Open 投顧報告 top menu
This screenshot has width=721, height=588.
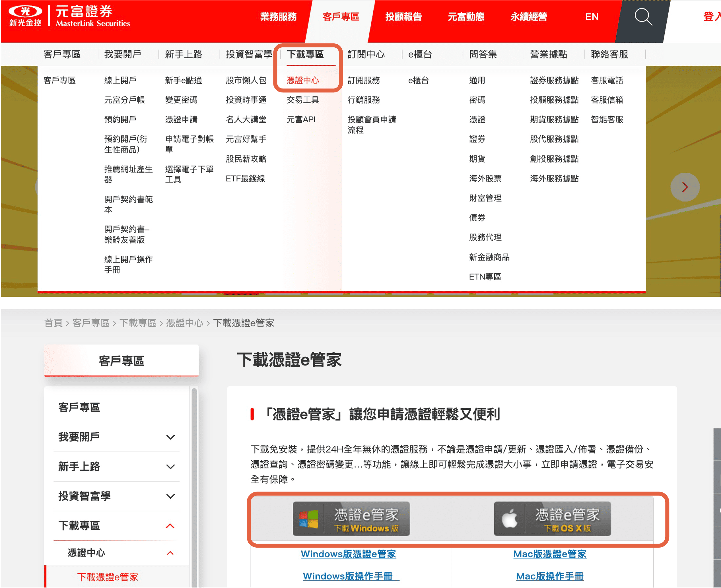click(403, 16)
